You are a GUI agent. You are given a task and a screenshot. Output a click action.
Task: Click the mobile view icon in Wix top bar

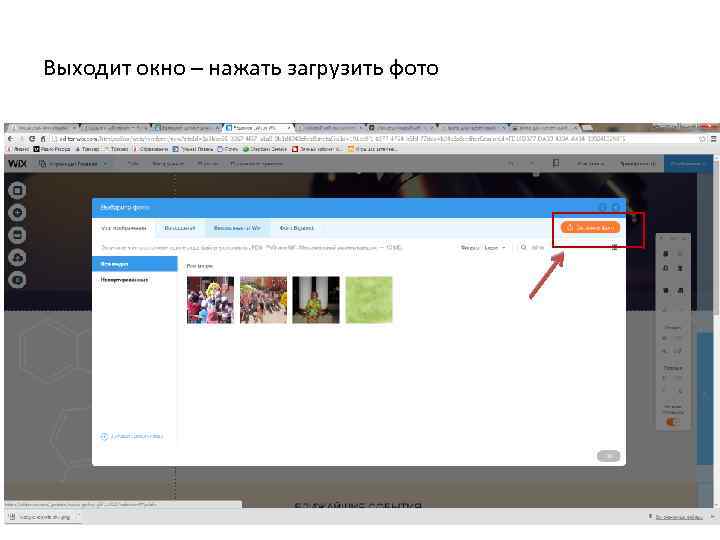[x=556, y=163]
